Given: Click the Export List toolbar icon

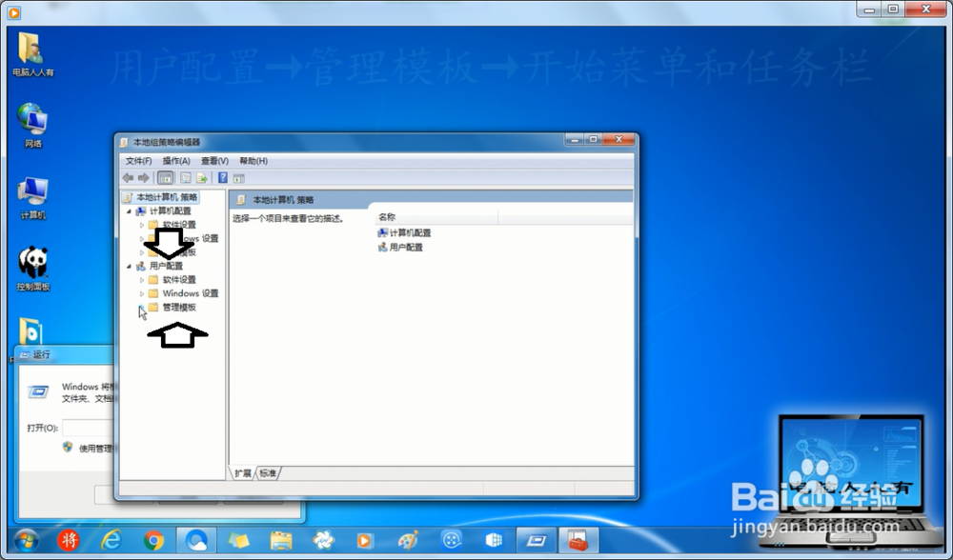Looking at the screenshot, I should click(202, 178).
